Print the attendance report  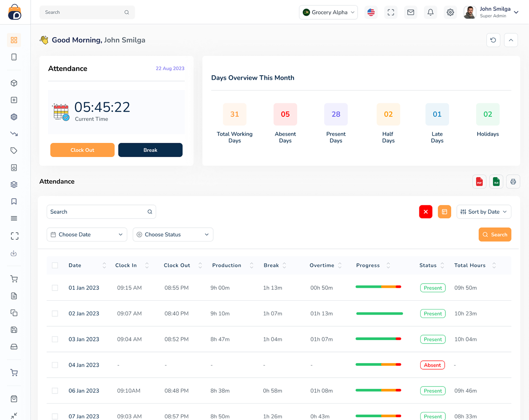[x=513, y=181]
